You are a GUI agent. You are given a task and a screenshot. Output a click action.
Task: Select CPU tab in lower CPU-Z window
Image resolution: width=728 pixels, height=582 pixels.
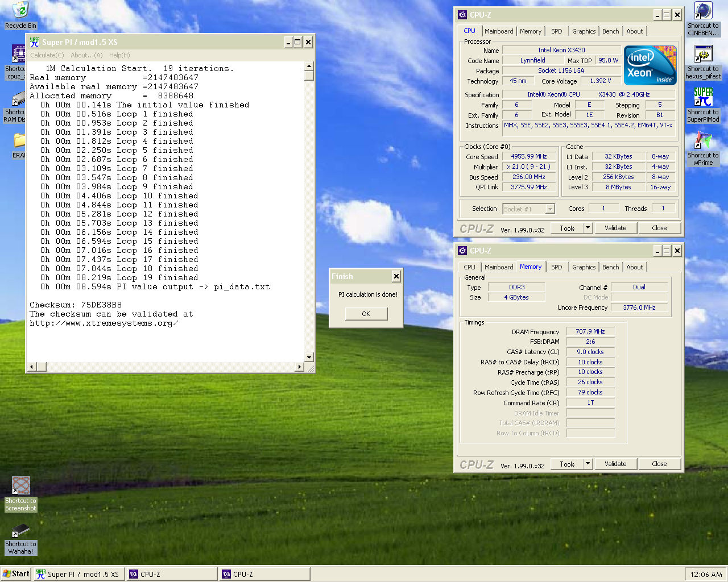coord(470,267)
